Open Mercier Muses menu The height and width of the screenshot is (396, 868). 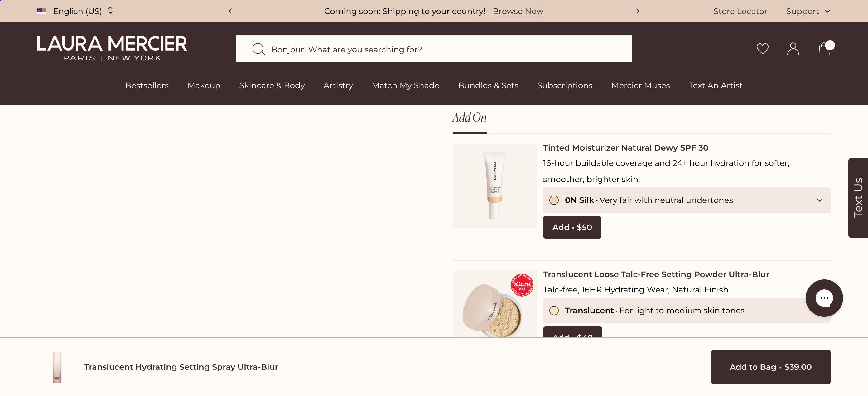pos(640,86)
